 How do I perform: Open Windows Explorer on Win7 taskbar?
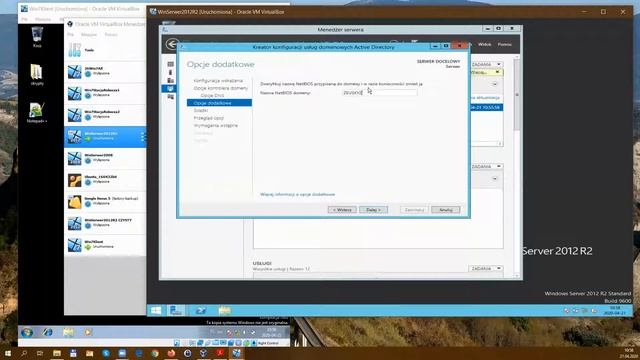tap(68, 332)
